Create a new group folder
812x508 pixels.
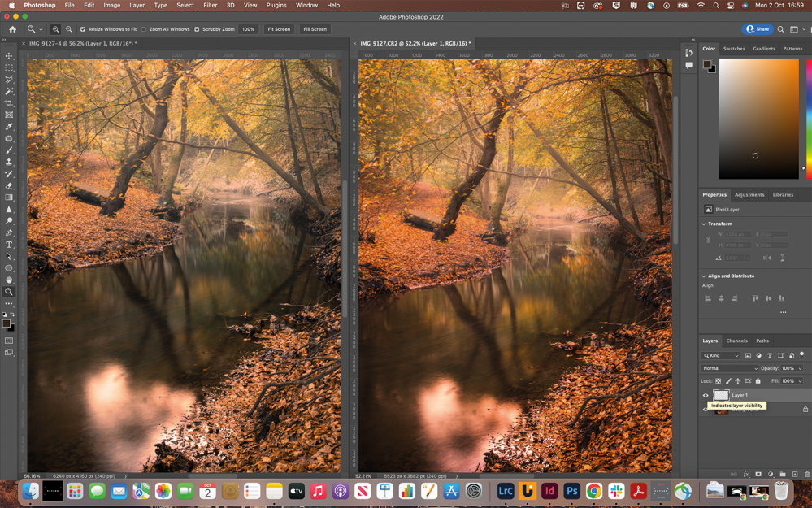pos(783,474)
